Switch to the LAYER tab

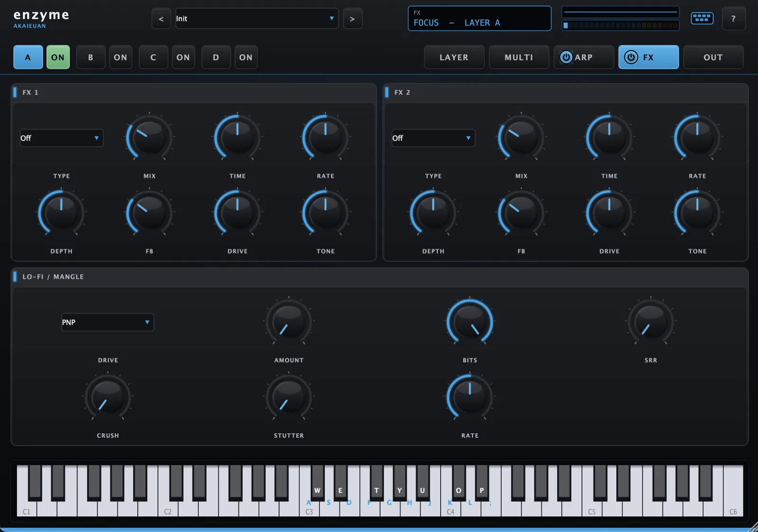(454, 57)
